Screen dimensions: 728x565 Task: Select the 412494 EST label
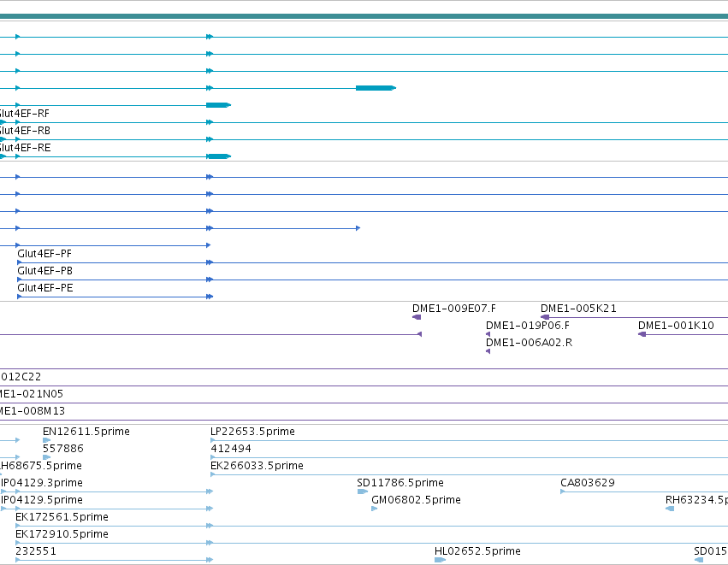click(231, 449)
